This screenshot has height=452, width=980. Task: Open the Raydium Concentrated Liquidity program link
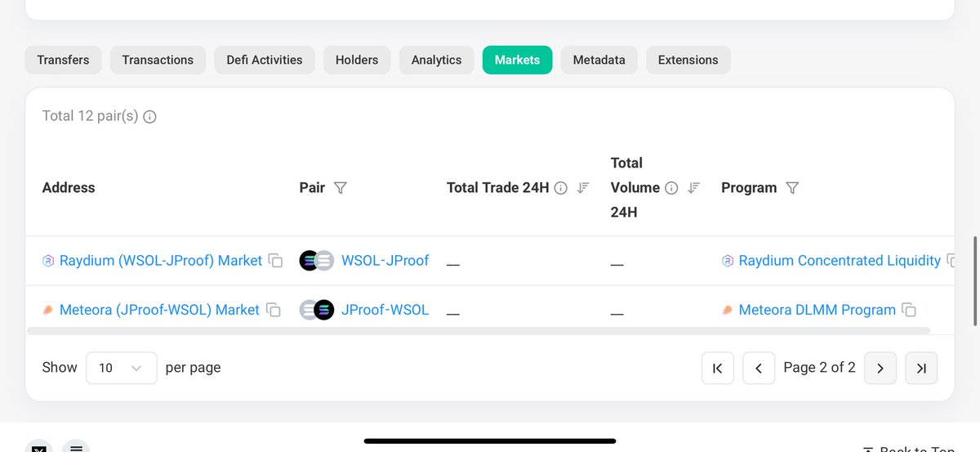(839, 261)
